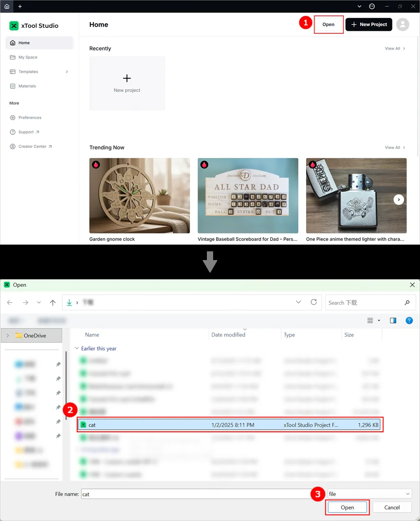Expand the OneDrive tree node
Image resolution: width=420 pixels, height=521 pixels.
pyautogui.click(x=8, y=336)
